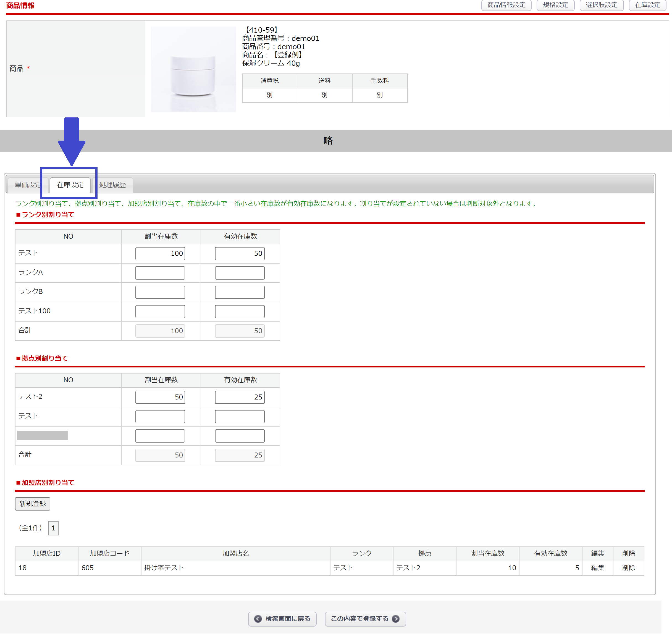This screenshot has width=672, height=639.
Task: Focus ランクB 有効在庫数 input field
Action: 240,292
